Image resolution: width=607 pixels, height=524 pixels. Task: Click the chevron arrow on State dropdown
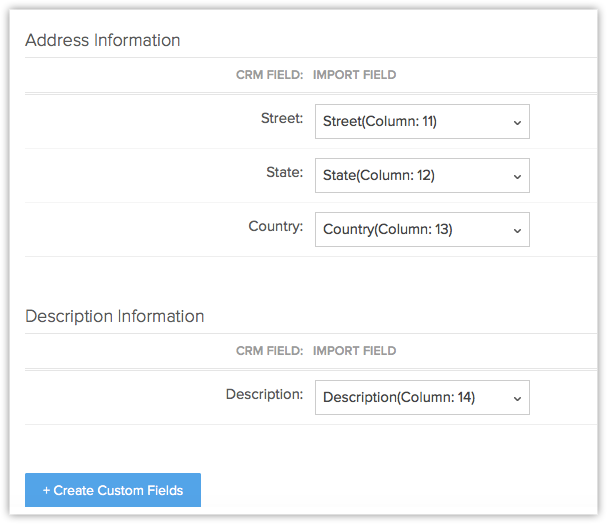(x=517, y=176)
